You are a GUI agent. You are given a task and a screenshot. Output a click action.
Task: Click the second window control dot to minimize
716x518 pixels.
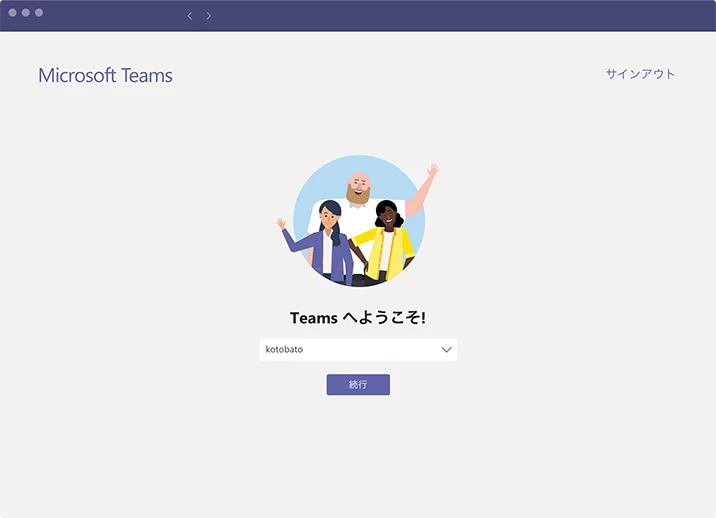click(26, 13)
